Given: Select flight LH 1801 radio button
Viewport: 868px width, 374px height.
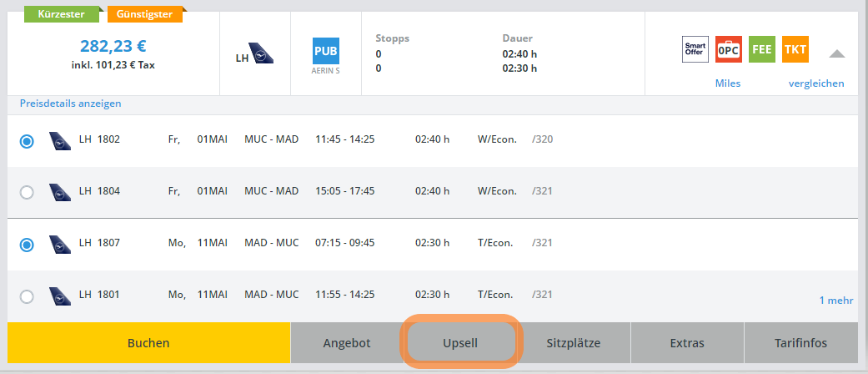Looking at the screenshot, I should pos(27,296).
